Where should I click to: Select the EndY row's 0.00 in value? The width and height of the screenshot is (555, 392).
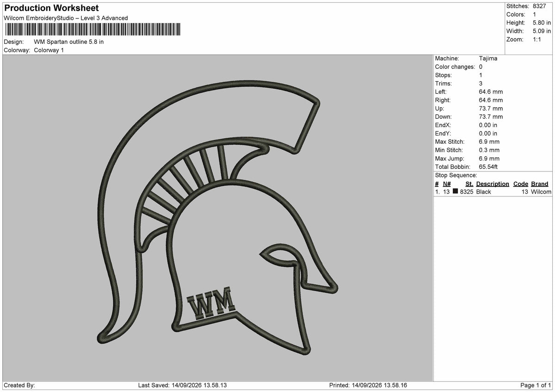click(x=488, y=134)
